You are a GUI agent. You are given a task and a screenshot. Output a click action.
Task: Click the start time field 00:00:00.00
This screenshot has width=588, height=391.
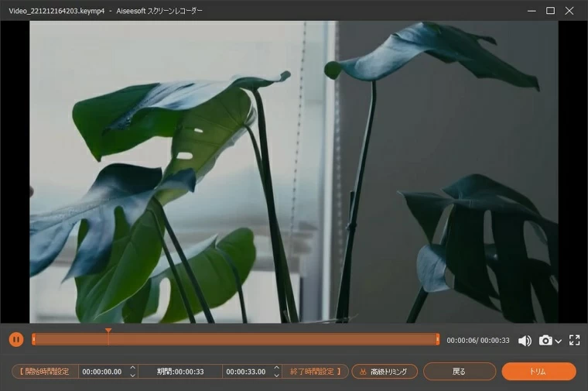pos(102,372)
